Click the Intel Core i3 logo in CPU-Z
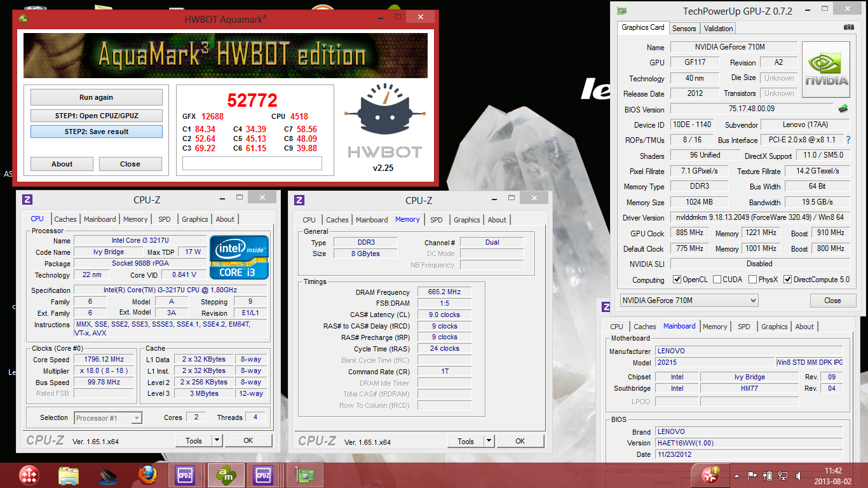The height and width of the screenshot is (488, 868). point(240,258)
